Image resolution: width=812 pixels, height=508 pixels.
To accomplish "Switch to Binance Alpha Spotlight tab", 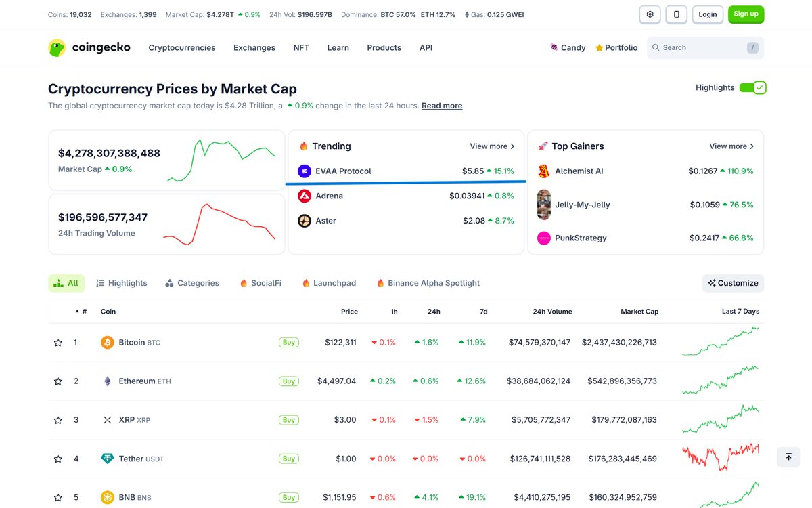I will coord(428,283).
